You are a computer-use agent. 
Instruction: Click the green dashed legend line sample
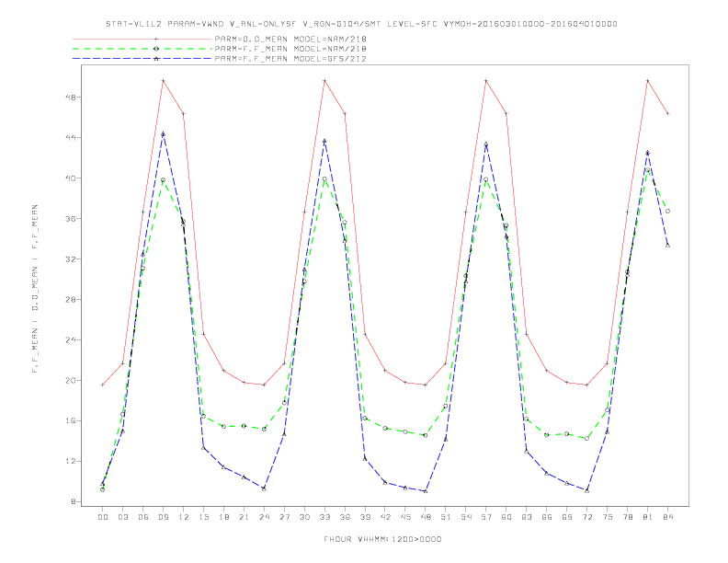142,49
